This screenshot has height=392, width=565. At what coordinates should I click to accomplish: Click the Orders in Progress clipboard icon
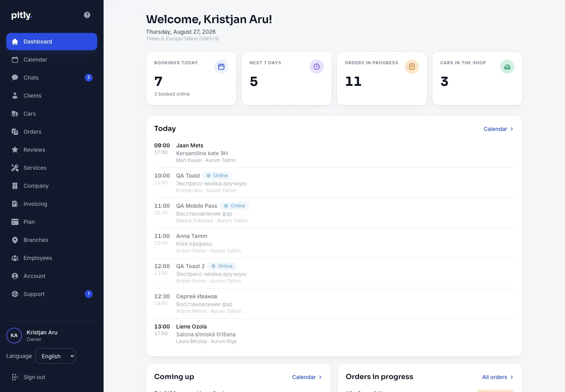(x=412, y=67)
